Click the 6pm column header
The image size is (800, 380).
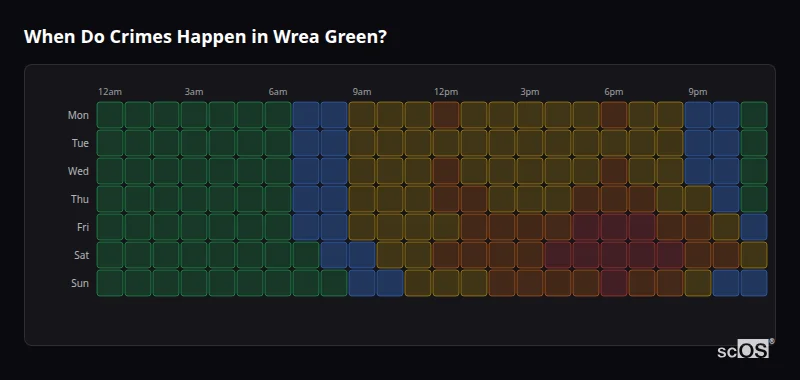(614, 92)
